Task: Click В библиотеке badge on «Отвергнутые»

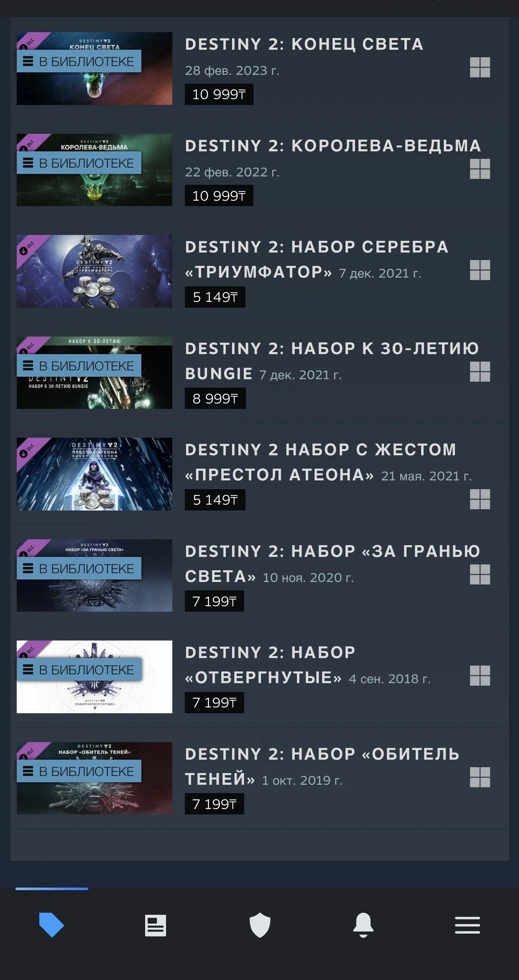Action: coord(79,670)
